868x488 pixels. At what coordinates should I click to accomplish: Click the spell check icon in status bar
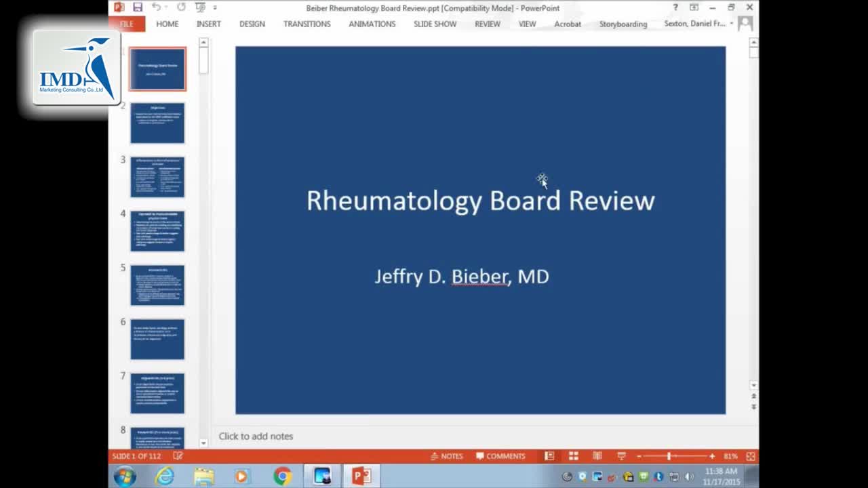[x=178, y=456]
